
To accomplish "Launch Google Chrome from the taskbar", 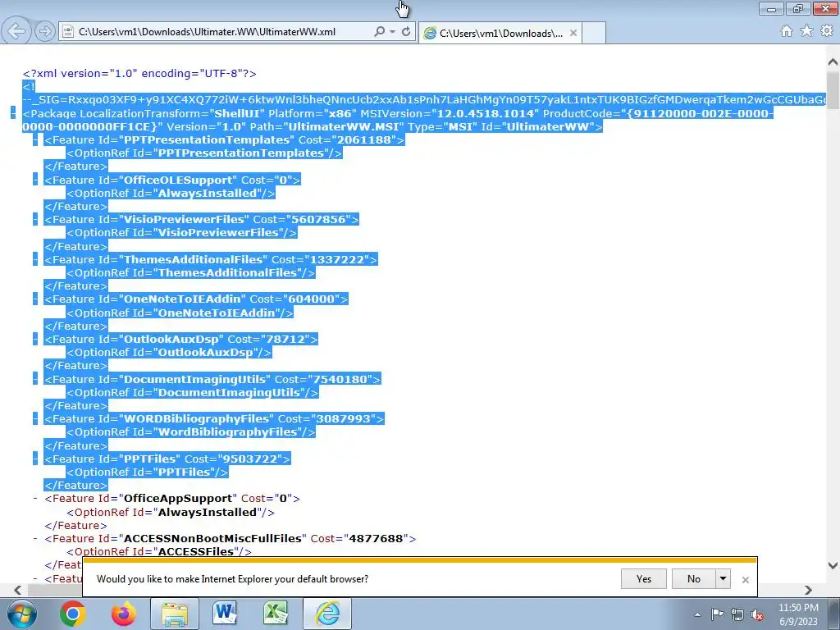I will pyautogui.click(x=73, y=614).
